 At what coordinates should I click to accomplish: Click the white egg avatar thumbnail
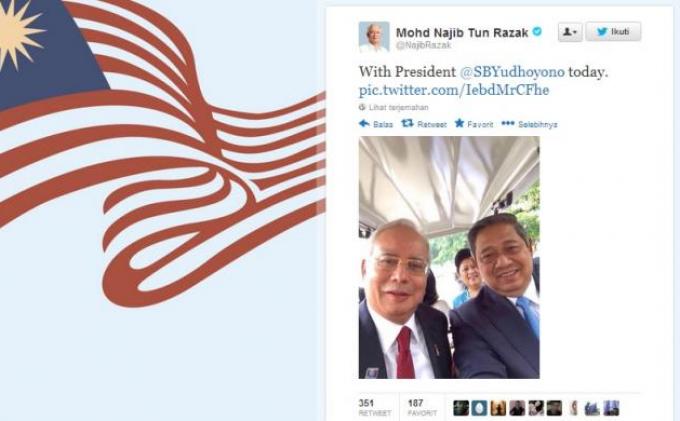480,408
